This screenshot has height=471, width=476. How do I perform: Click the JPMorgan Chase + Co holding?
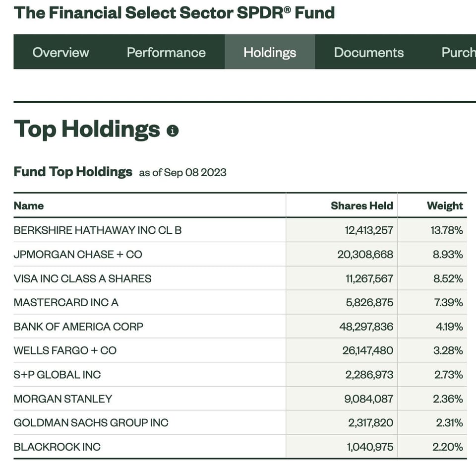pos(78,255)
